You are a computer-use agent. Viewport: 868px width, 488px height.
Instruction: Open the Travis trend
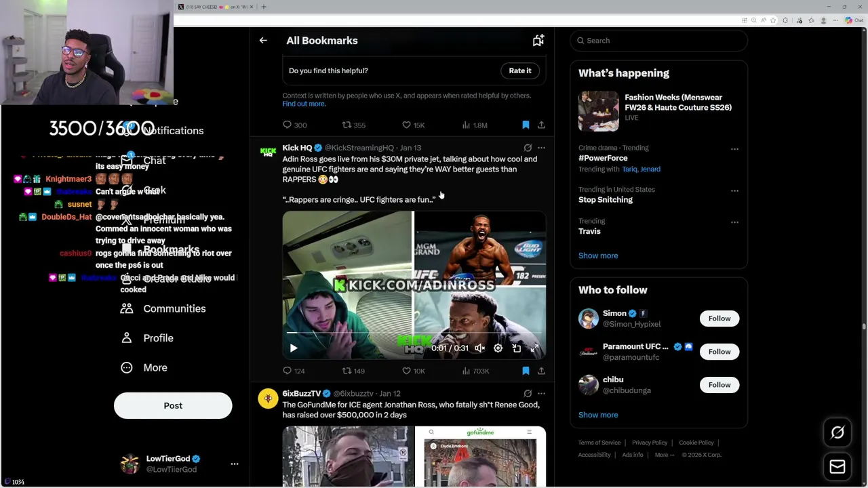(589, 231)
